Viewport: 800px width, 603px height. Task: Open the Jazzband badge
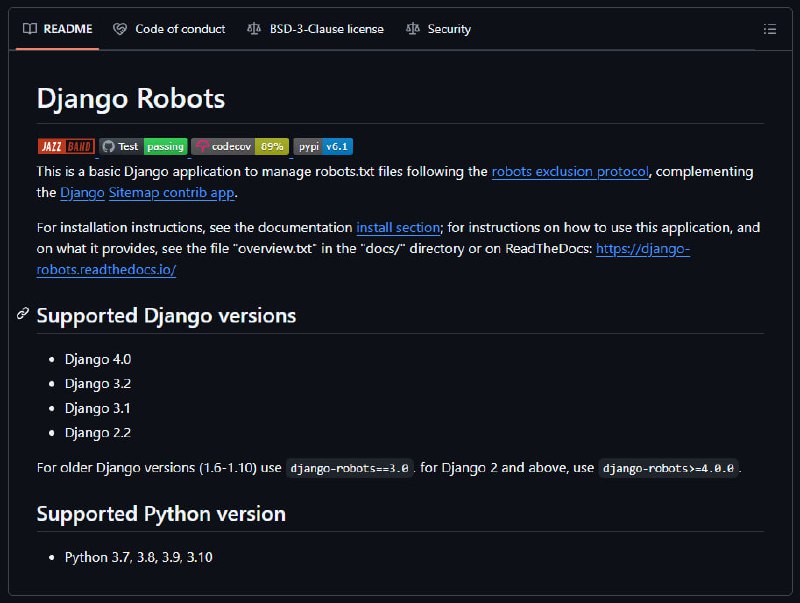click(66, 146)
